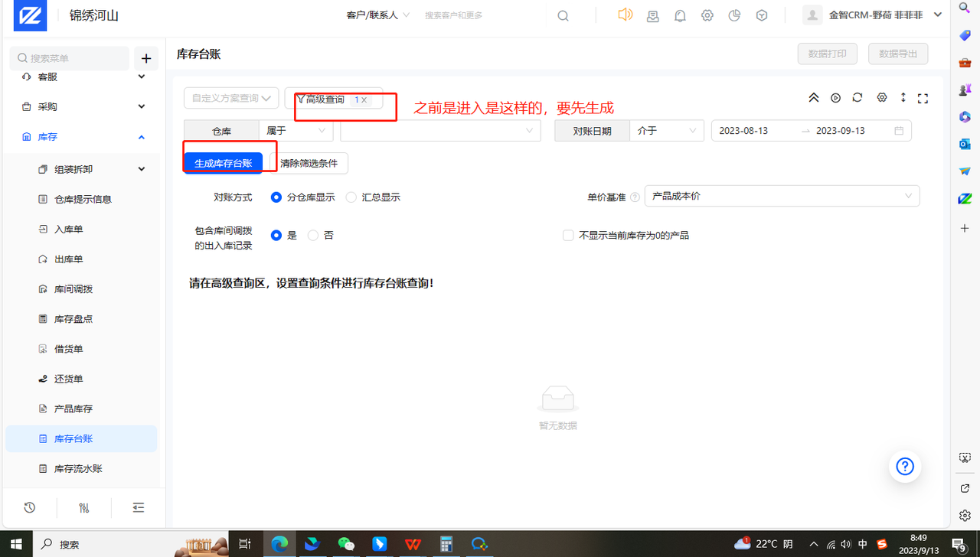
Task: Open 产品库存 menu item
Action: click(73, 409)
